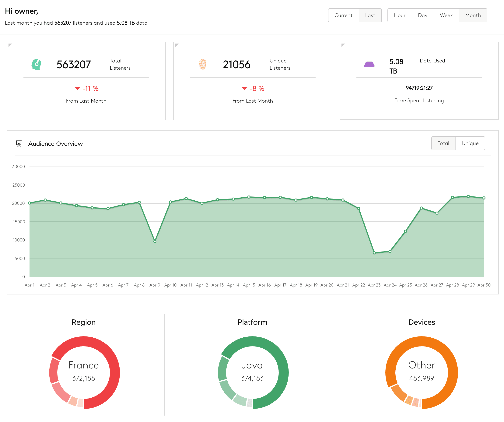
Task: Toggle chart to Total listeners
Action: point(443,143)
